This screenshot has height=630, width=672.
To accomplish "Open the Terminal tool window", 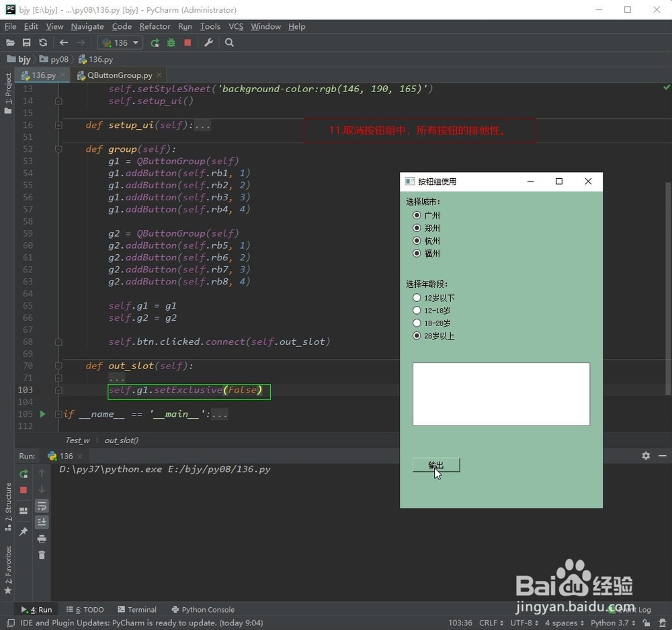I will point(137,609).
